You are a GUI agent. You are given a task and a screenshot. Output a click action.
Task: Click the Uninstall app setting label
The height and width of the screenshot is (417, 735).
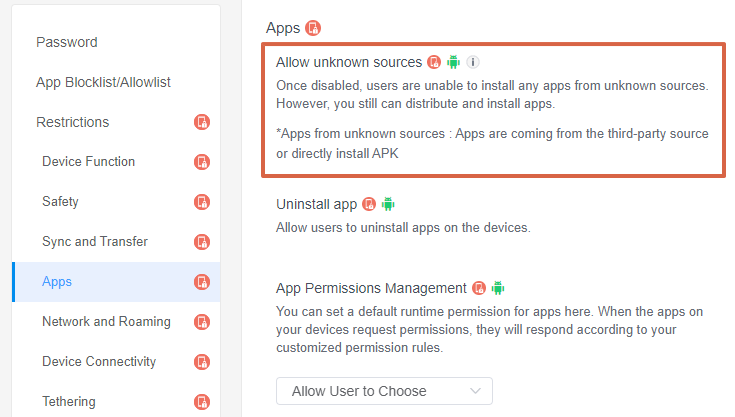316,204
